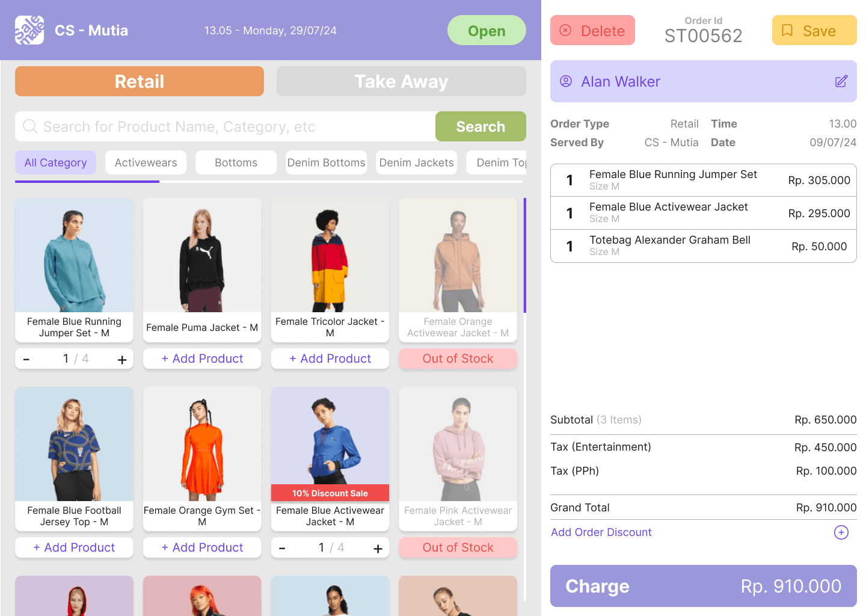Click the Add Order Discount link
Image resolution: width=866 pixels, height=616 pixels.
tap(601, 532)
